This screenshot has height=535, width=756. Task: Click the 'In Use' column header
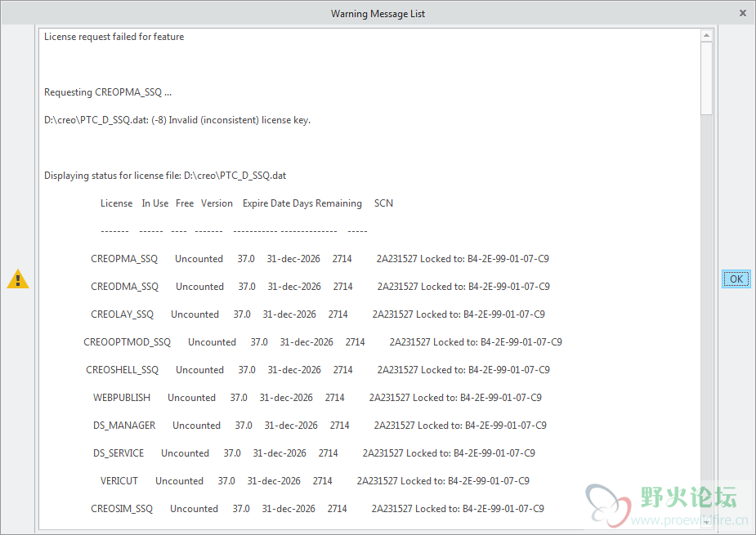154,203
